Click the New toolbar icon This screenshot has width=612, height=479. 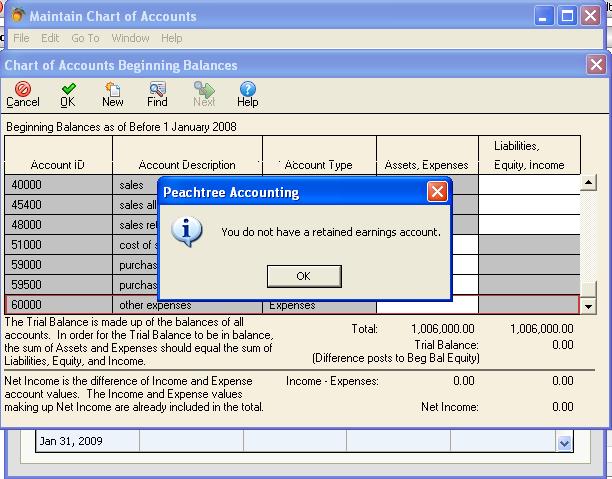[x=112, y=94]
